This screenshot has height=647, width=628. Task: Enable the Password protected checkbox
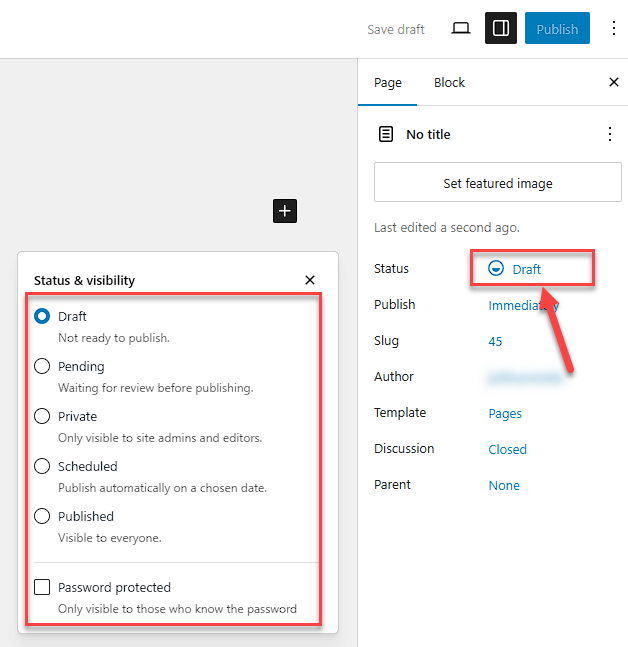(42, 587)
